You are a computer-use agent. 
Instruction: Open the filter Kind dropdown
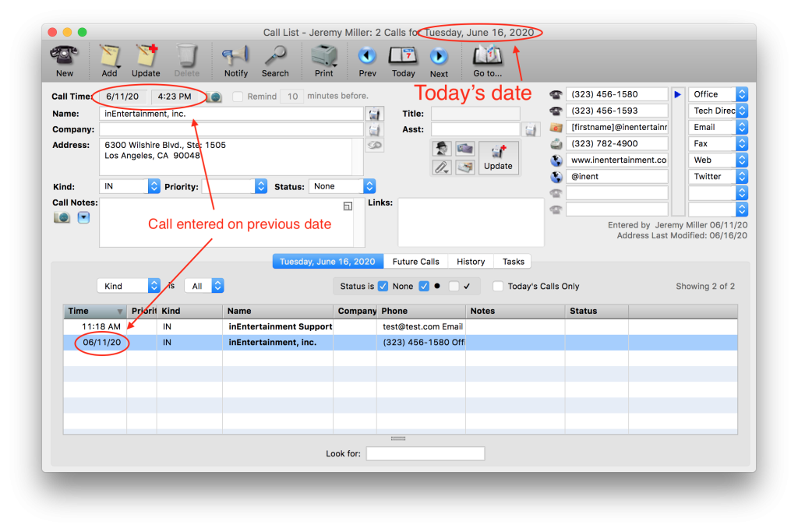click(x=129, y=286)
